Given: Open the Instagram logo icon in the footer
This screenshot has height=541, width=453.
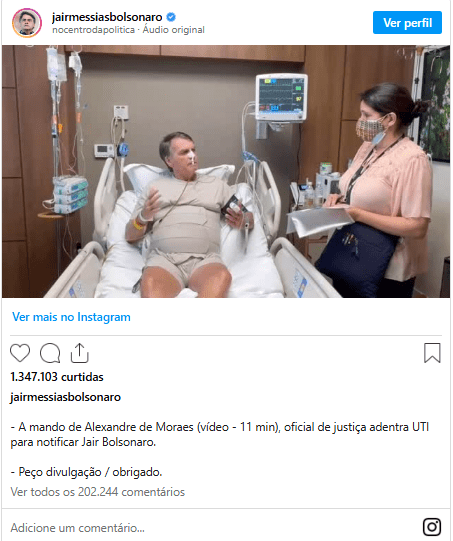Looking at the screenshot, I should 432,527.
